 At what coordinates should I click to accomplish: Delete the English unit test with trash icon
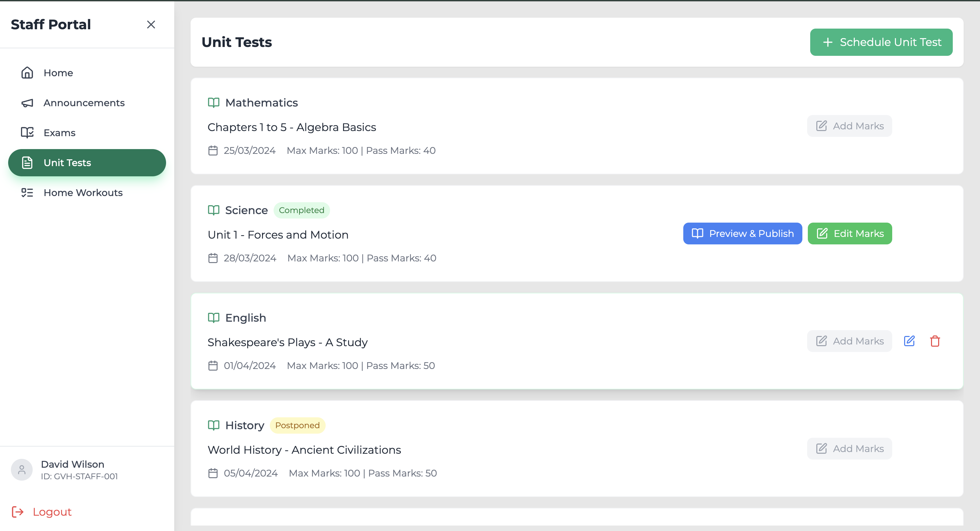[935, 341]
